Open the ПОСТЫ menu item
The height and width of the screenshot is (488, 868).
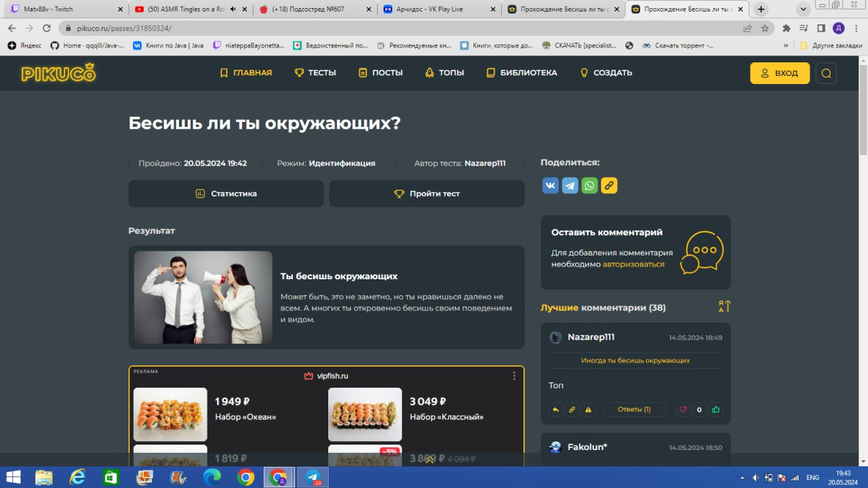pyautogui.click(x=380, y=73)
